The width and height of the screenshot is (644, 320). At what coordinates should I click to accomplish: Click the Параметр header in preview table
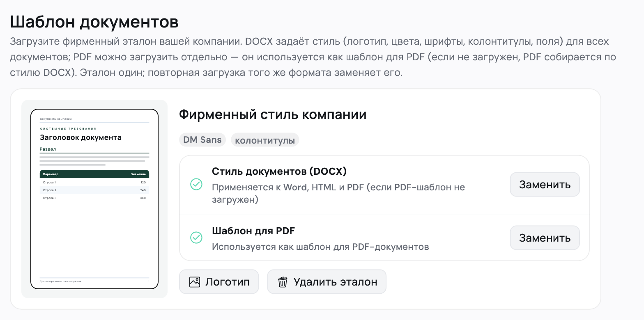pos(51,174)
